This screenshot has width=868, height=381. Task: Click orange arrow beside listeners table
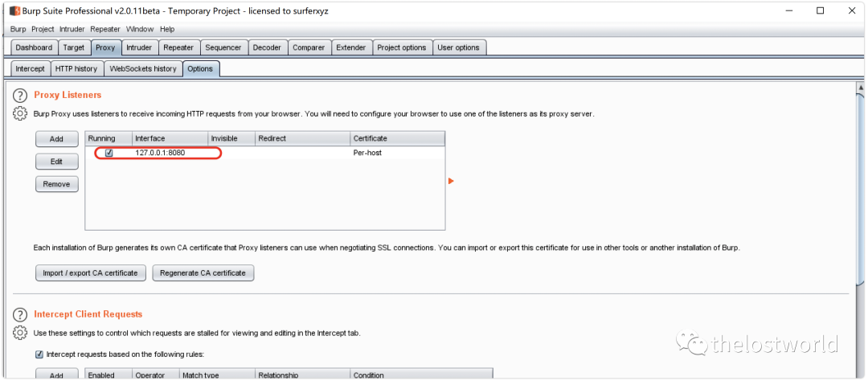[451, 181]
